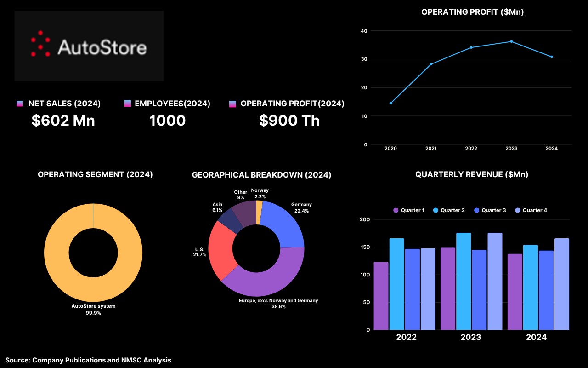This screenshot has height=368, width=588.
Task: Click the square marker beside OPERATING PROFIT(2024)
Action: (232, 104)
